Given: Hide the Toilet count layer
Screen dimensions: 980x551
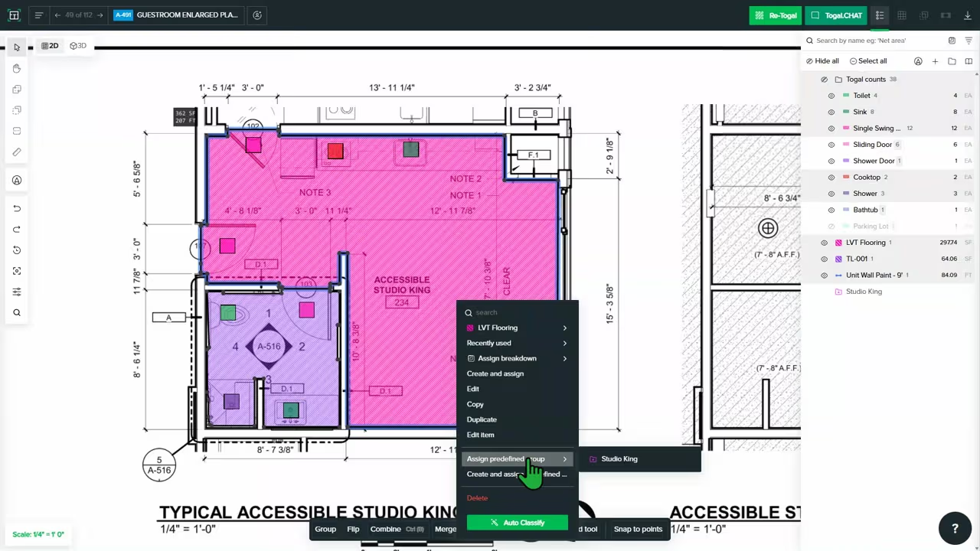Looking at the screenshot, I should pyautogui.click(x=831, y=96).
